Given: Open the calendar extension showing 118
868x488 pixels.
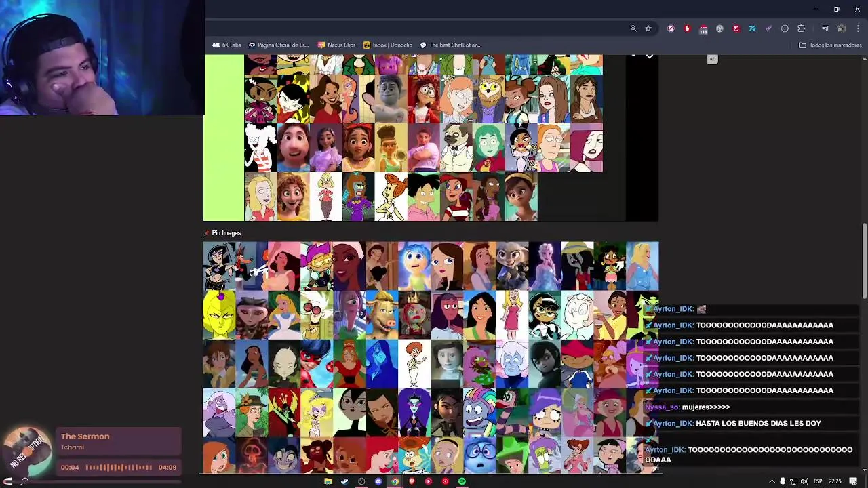Looking at the screenshot, I should tap(703, 28).
